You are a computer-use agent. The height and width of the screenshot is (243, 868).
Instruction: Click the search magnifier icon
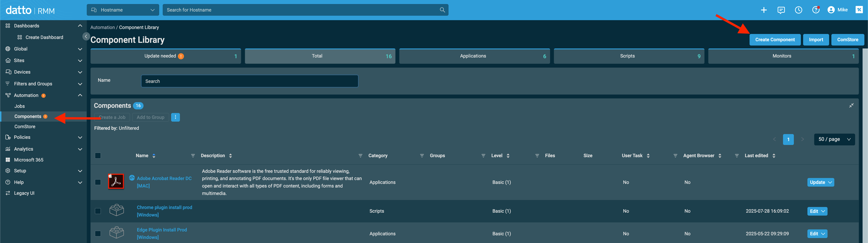click(442, 10)
